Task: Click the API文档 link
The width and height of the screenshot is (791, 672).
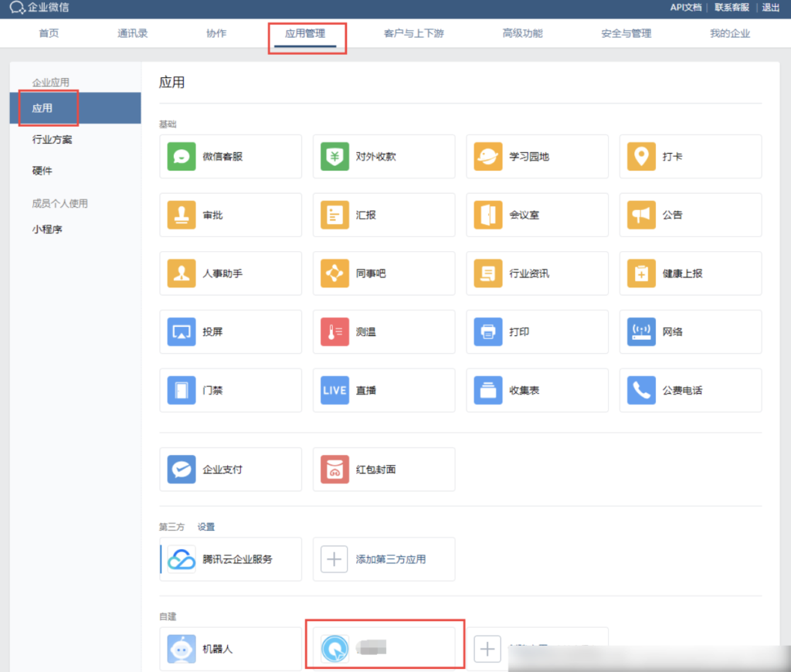Action: 686,8
